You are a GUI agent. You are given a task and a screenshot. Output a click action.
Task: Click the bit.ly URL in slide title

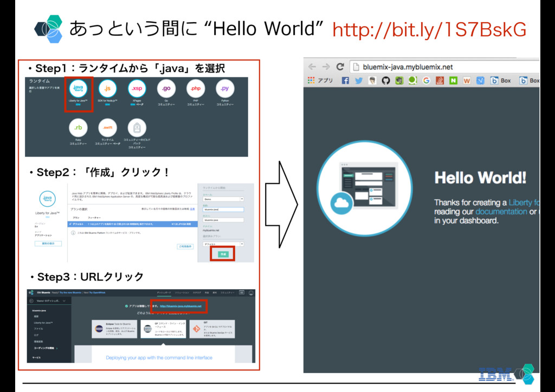[429, 30]
